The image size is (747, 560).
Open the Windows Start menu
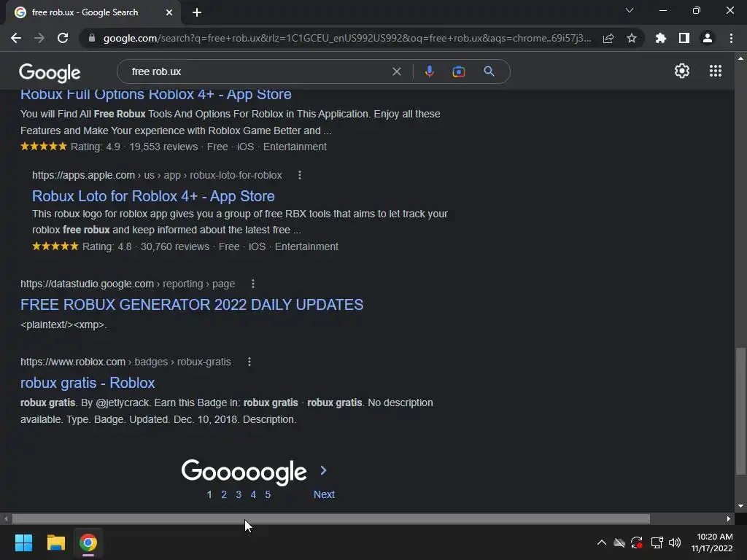[x=23, y=542]
